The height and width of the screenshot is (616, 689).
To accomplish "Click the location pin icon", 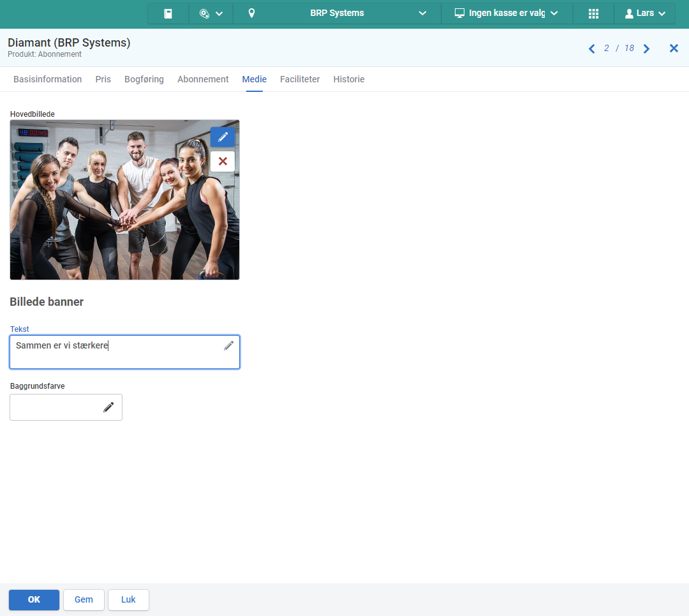I will [x=251, y=13].
